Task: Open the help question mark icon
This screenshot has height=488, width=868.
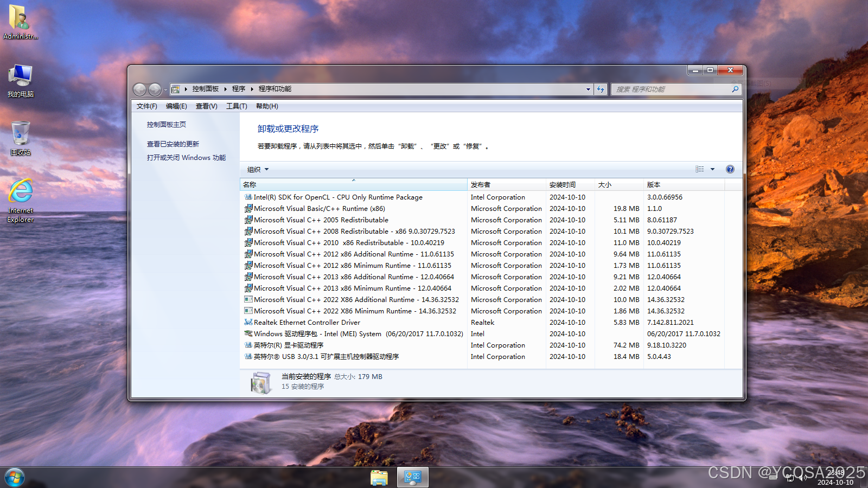Action: pos(730,169)
